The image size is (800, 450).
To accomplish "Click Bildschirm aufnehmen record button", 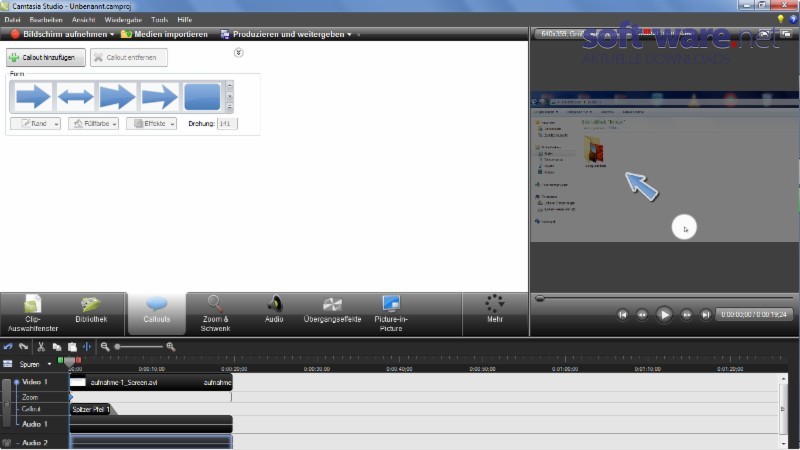I will tap(58, 34).
